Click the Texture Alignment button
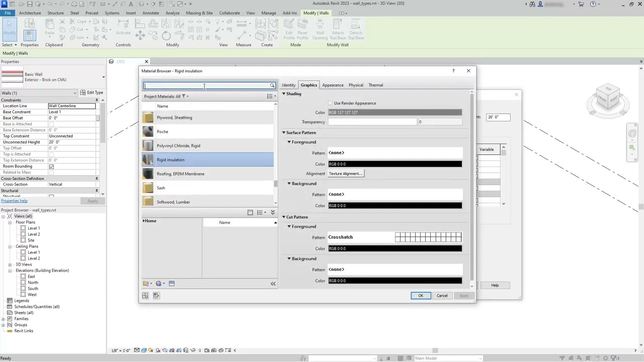Image resolution: width=644 pixels, height=362 pixels. point(346,173)
